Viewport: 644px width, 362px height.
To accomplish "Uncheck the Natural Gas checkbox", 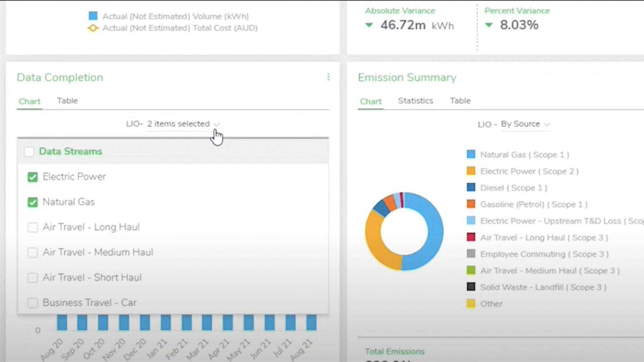I will click(33, 202).
